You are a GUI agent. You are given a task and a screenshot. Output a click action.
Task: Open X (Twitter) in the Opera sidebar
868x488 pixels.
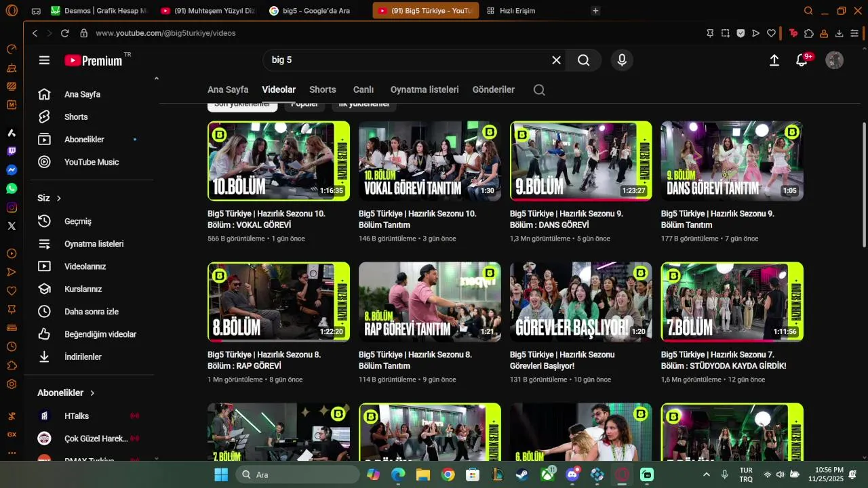click(12, 226)
